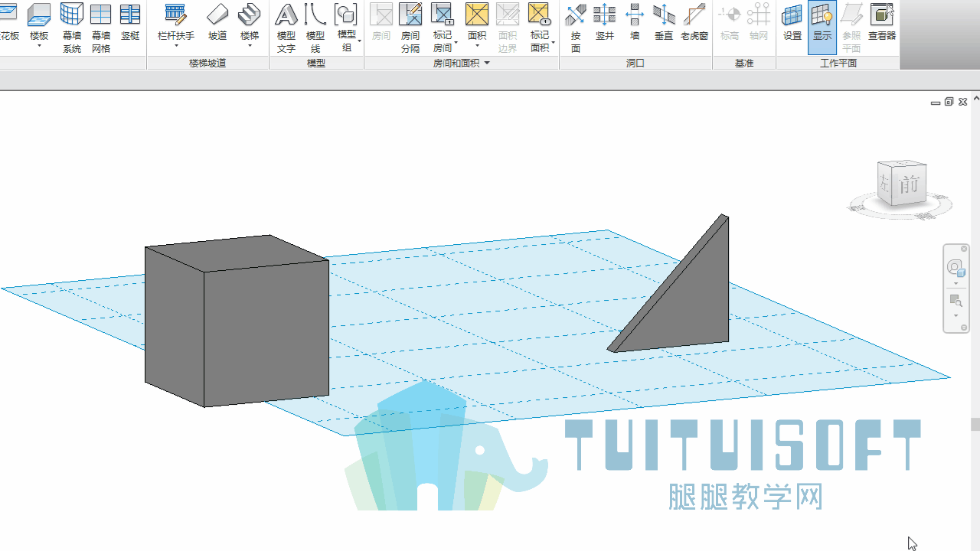Toggle the 显示 work plane visibility
Screen dimensions: 980x551
tap(822, 28)
